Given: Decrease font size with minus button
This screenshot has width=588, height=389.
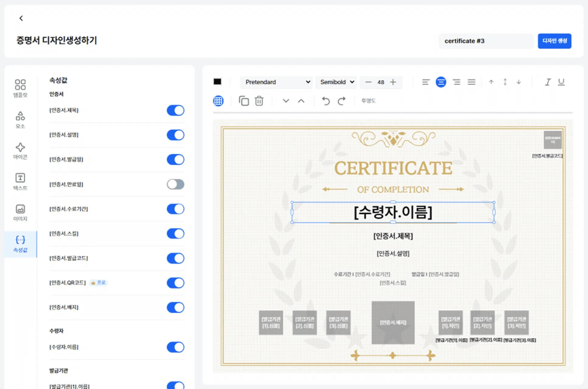Looking at the screenshot, I should click(368, 82).
